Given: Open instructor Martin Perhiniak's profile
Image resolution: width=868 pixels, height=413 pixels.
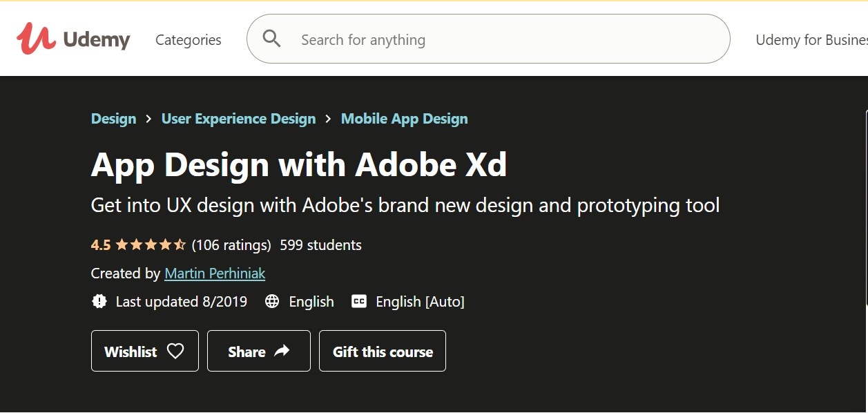Looking at the screenshot, I should pyautogui.click(x=215, y=273).
